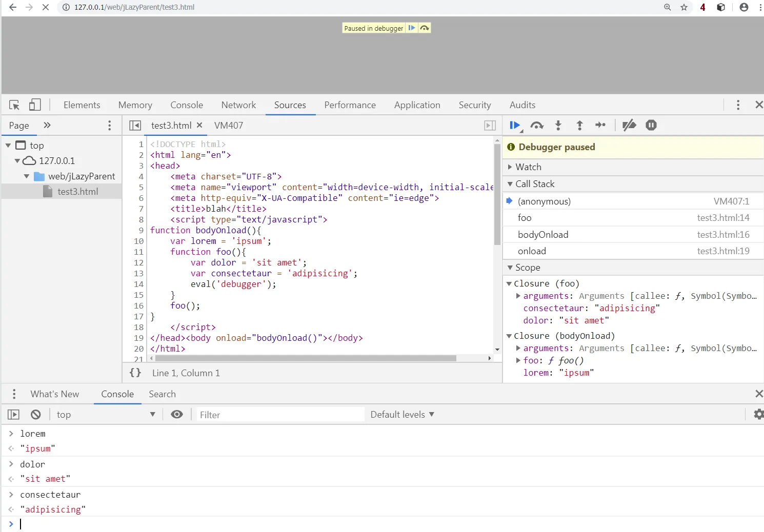Viewport: 764px width, 532px height.
Task: Resume script execution in debugger toolbar
Action: [x=515, y=126]
